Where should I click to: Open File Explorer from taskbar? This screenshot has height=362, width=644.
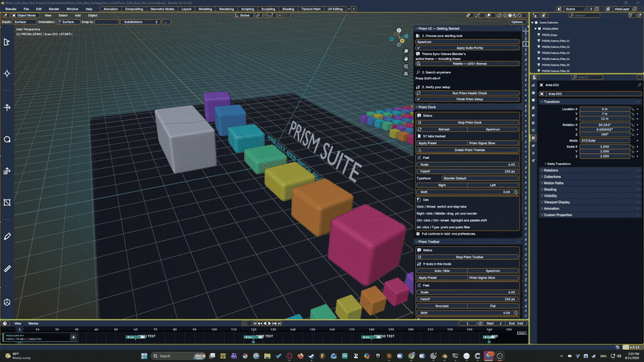point(267,356)
